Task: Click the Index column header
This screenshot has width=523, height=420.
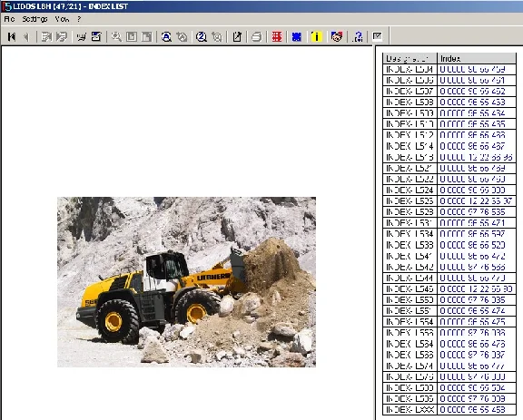Action: click(477, 58)
